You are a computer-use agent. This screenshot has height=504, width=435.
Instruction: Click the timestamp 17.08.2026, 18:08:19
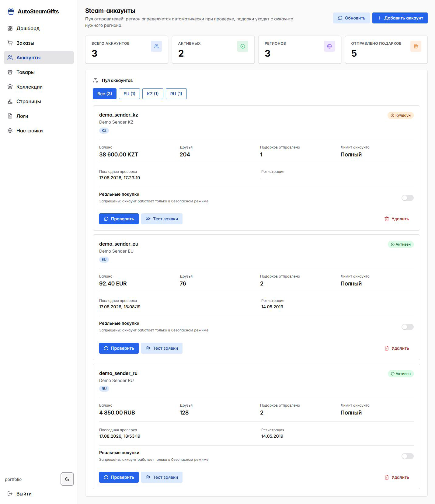(120, 307)
